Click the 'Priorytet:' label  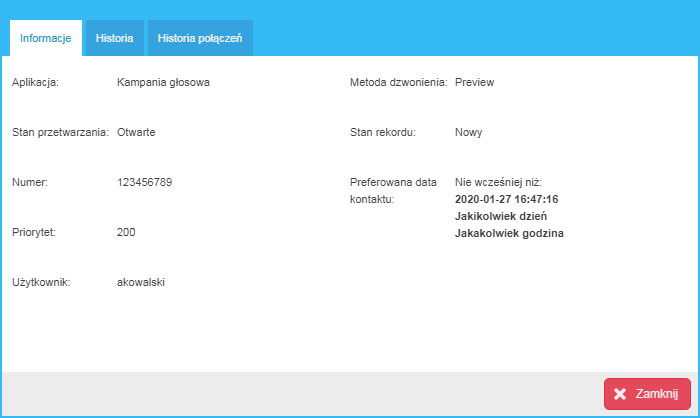34,232
